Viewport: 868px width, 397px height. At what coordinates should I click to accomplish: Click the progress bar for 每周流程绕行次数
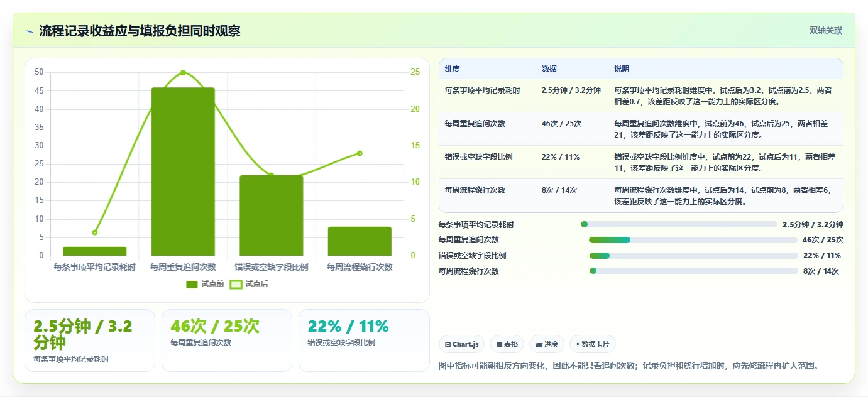point(693,271)
